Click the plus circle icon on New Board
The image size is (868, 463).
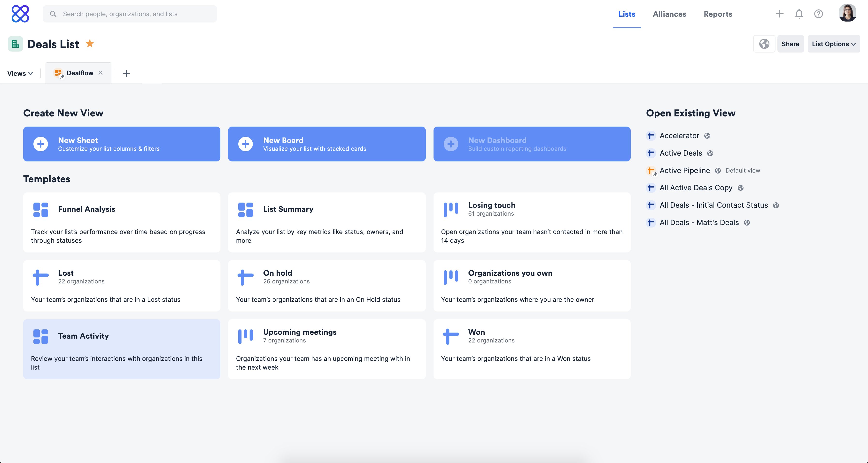(246, 144)
